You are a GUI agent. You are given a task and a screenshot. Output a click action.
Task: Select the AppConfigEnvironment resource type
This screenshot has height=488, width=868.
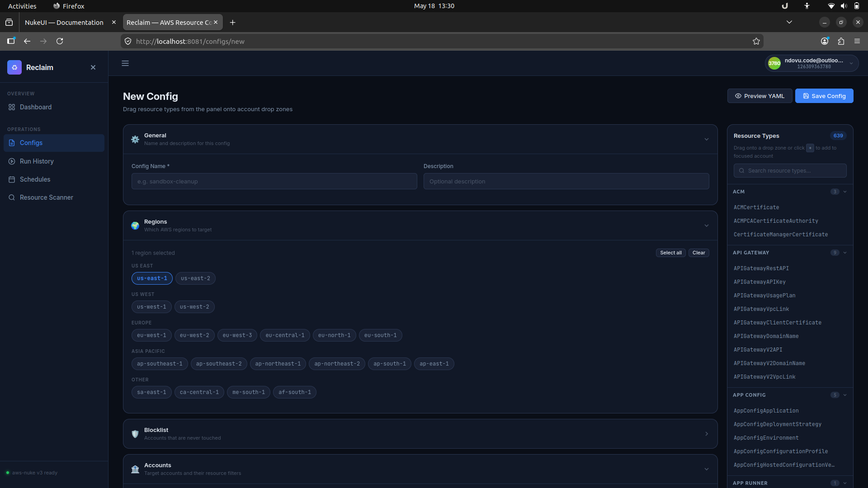point(766,438)
